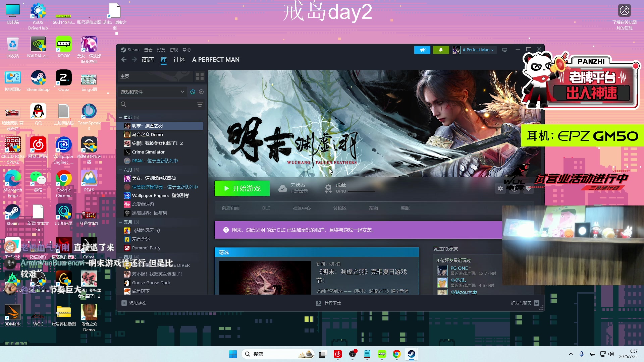
Task: Open the 查看 menu
Action: coord(148,50)
